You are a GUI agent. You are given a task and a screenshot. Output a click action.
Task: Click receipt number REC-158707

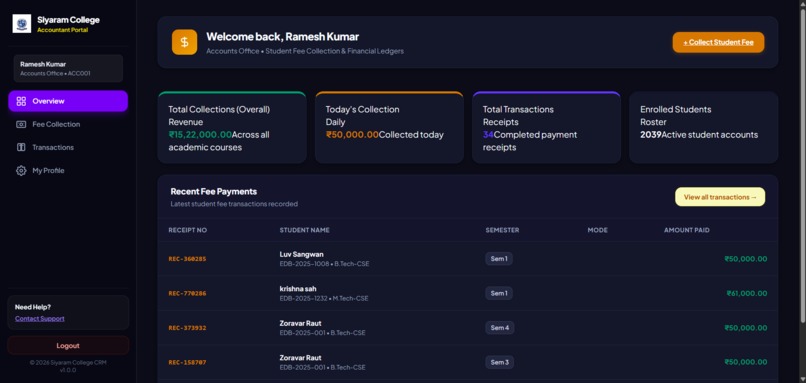click(187, 362)
